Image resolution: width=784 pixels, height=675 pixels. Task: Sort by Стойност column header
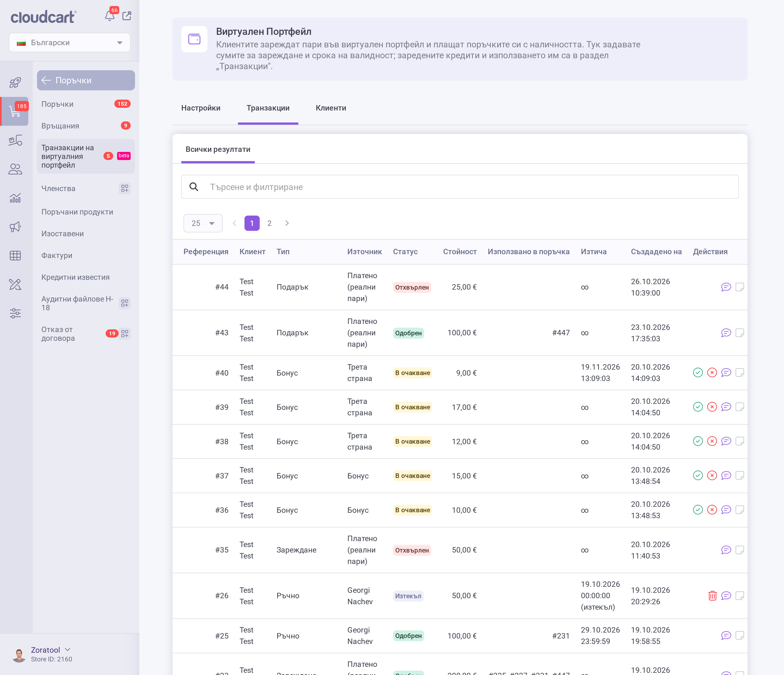click(x=460, y=252)
